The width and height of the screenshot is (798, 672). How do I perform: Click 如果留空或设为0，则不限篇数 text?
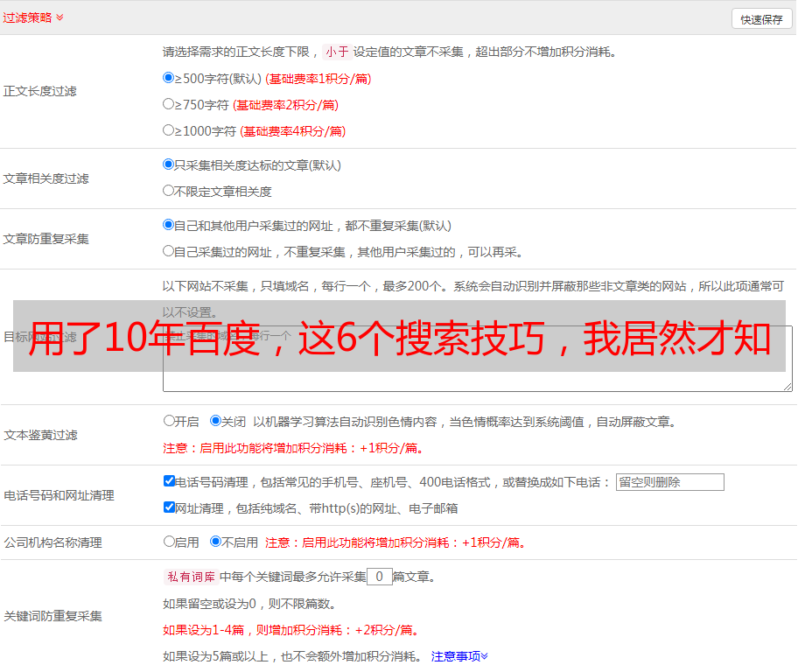point(249,604)
